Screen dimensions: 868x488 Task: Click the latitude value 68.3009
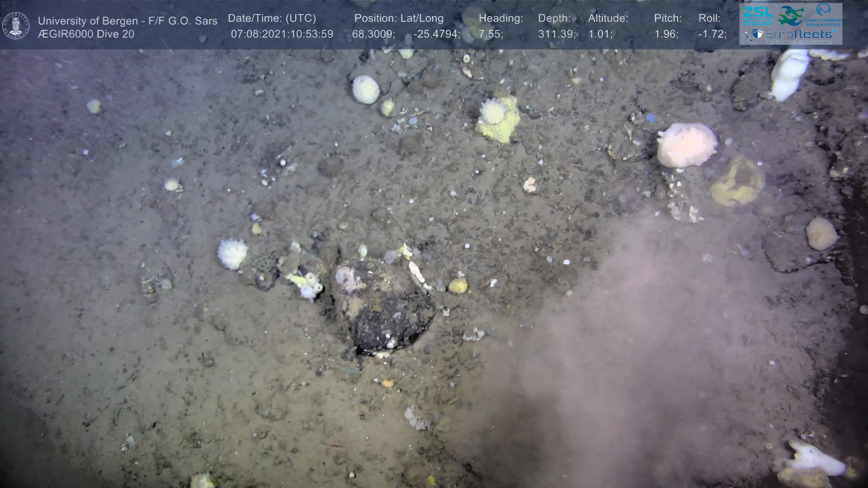(x=373, y=34)
